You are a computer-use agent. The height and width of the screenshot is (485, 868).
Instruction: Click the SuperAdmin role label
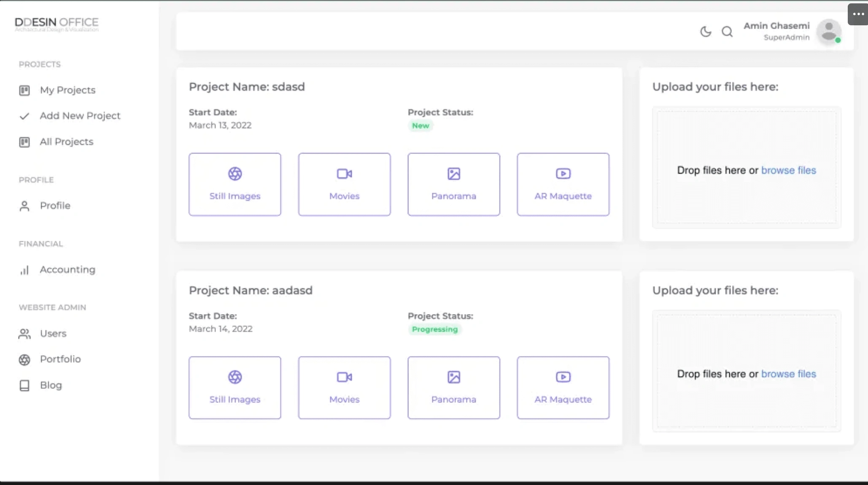coord(787,38)
